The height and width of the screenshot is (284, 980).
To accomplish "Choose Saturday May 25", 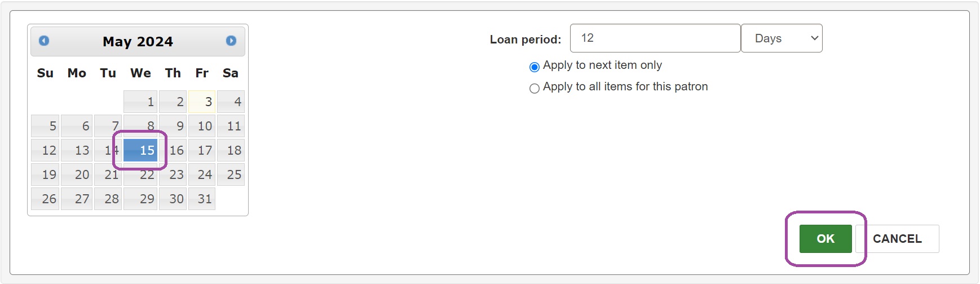I will 231,174.
